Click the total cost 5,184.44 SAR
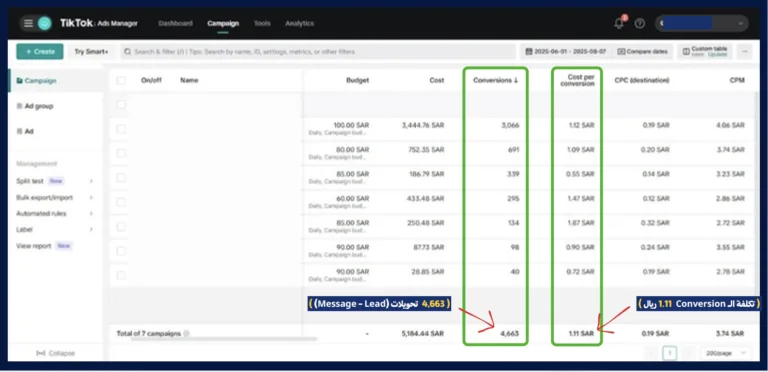Image resolution: width=768 pixels, height=372 pixels. [x=423, y=333]
